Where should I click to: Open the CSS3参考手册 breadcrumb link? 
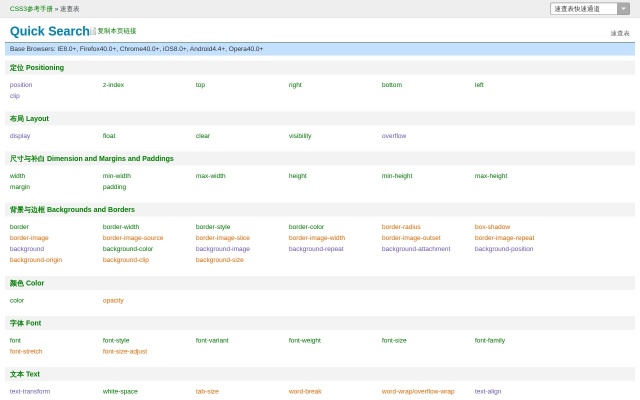32,8
